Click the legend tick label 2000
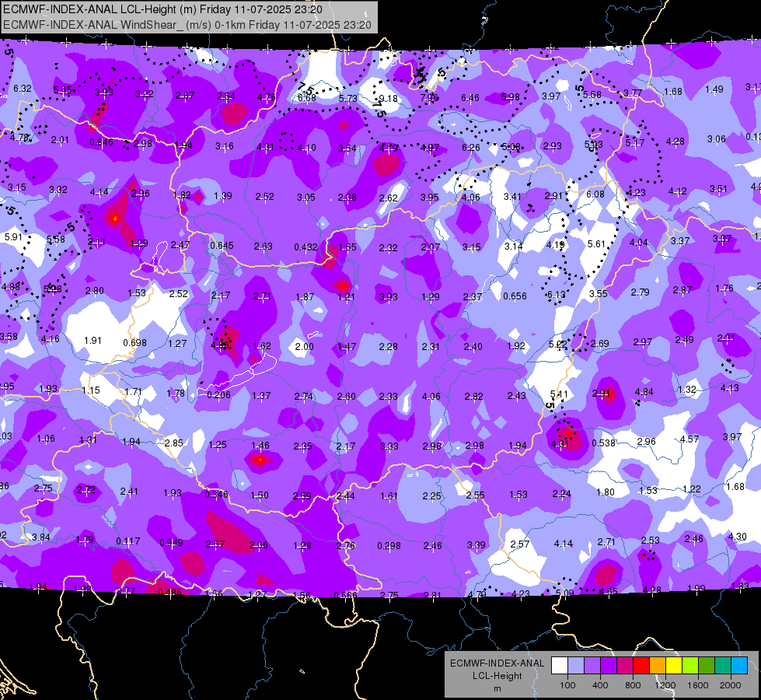The width and height of the screenshot is (761, 700). (x=731, y=685)
